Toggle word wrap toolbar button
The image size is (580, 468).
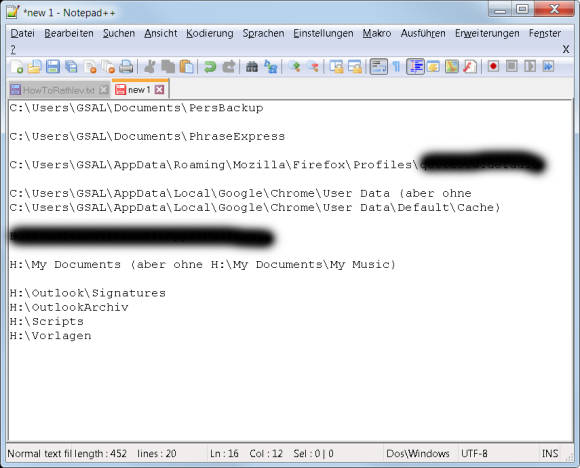[x=379, y=67]
